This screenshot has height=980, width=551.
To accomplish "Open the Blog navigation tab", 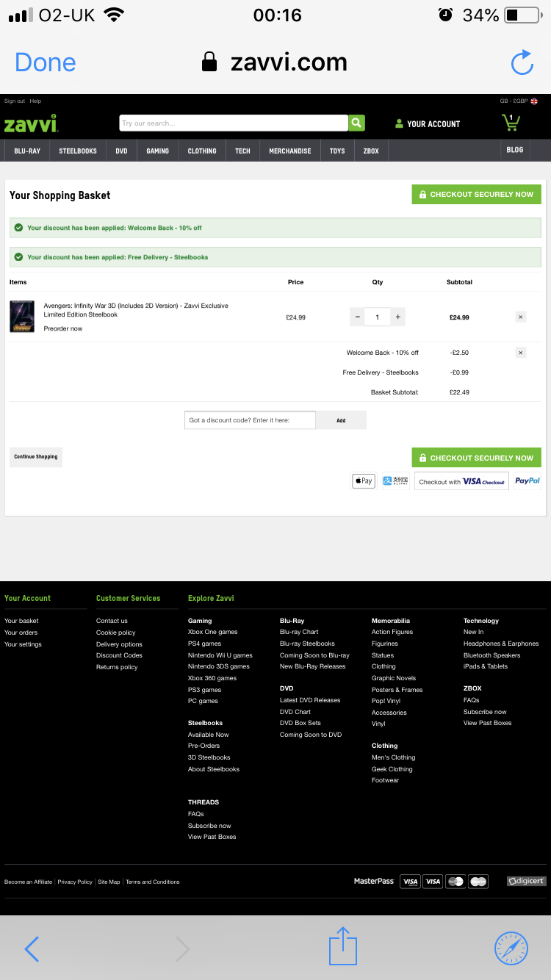I will coord(515,150).
